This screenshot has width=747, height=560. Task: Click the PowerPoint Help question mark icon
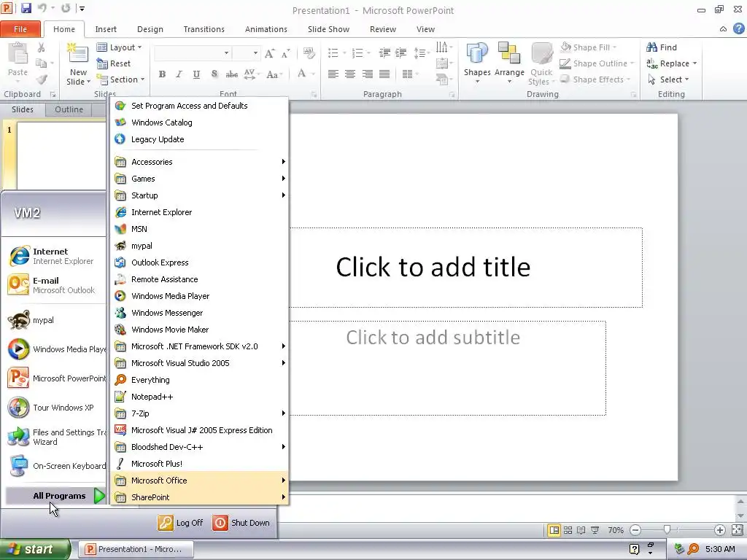tap(738, 28)
